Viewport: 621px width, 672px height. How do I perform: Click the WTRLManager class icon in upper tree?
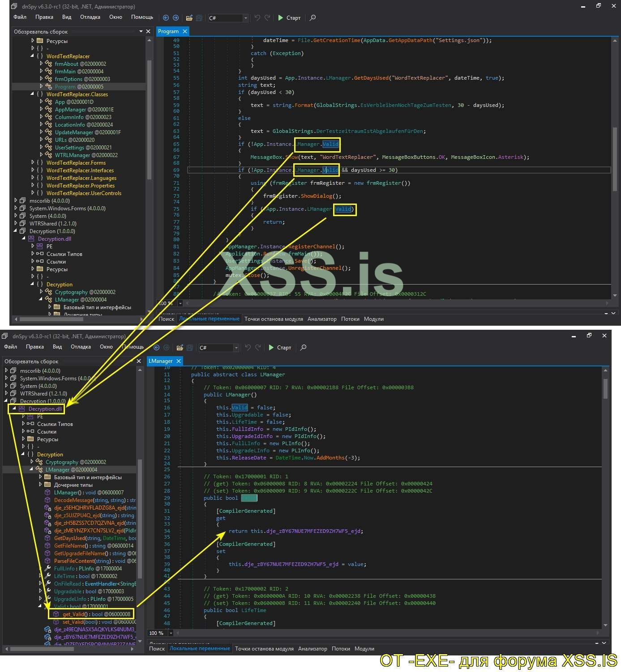pos(48,155)
